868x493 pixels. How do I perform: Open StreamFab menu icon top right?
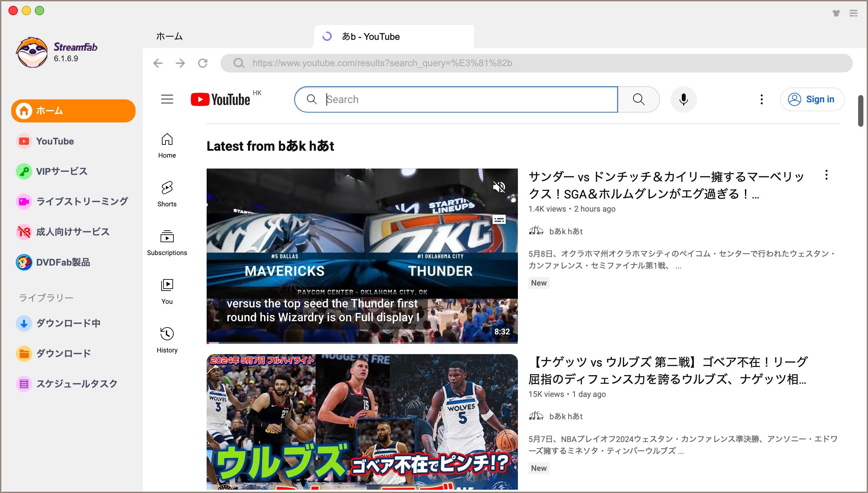[x=853, y=13]
